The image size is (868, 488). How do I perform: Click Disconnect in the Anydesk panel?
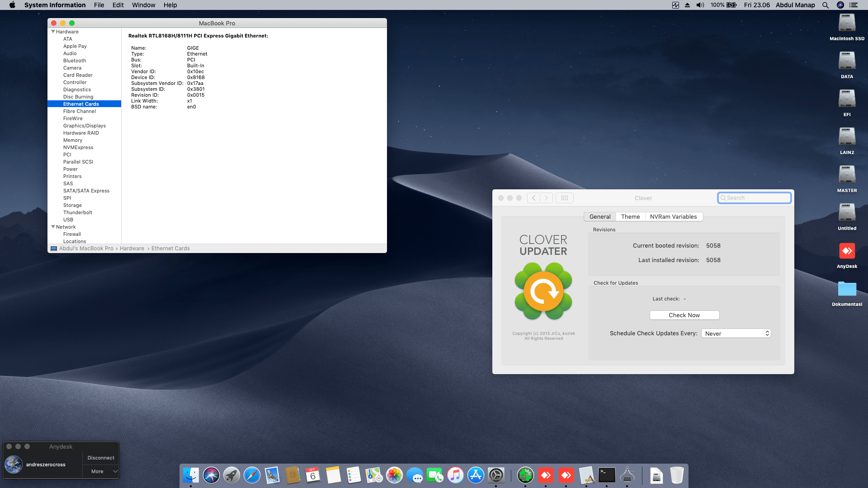[x=101, y=458]
